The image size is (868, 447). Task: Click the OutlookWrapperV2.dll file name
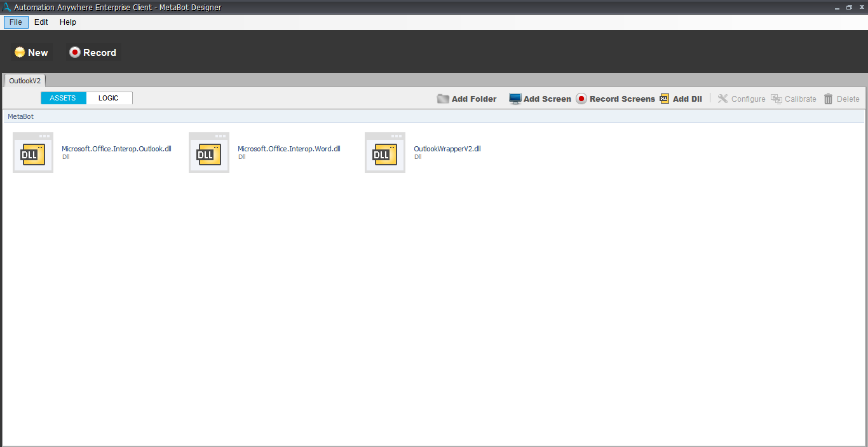click(x=447, y=149)
